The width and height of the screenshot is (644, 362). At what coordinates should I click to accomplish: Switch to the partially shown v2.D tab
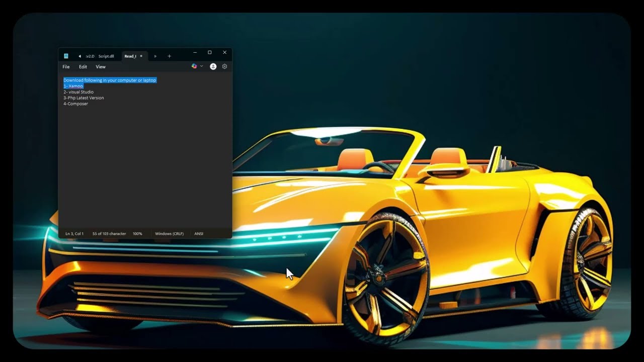(90, 56)
